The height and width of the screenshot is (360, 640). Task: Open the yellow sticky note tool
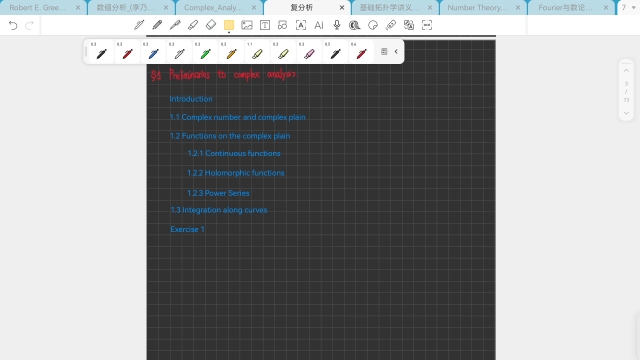229,25
